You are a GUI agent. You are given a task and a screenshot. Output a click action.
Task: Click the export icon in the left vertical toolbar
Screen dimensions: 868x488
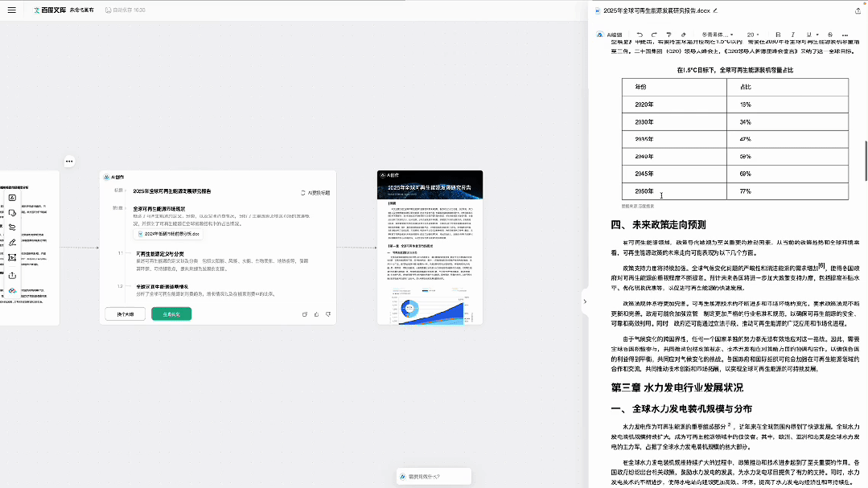point(12,276)
